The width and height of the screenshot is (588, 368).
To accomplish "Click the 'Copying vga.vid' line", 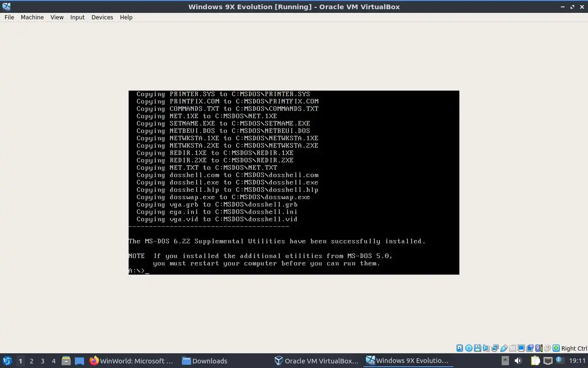I will click(x=217, y=219).
